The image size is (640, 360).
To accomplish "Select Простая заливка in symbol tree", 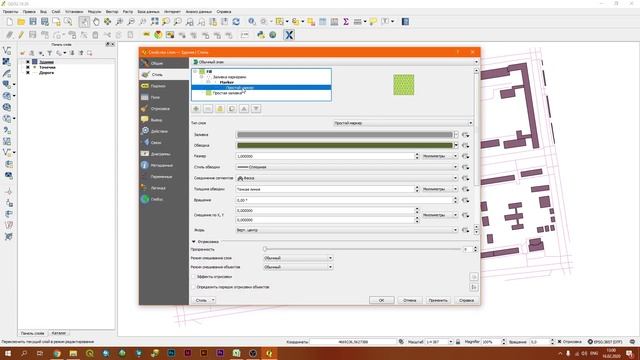I will 227,93.
